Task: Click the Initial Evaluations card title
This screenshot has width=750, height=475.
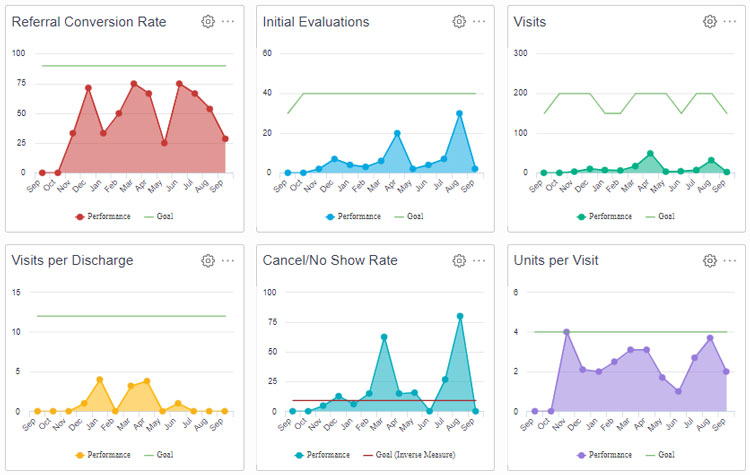Action: [316, 22]
